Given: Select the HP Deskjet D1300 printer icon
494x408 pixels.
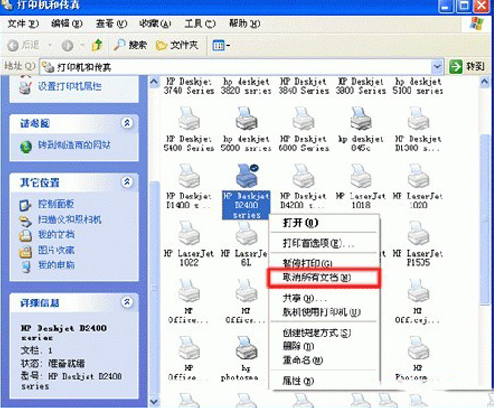Looking at the screenshot, I should click(x=418, y=119).
